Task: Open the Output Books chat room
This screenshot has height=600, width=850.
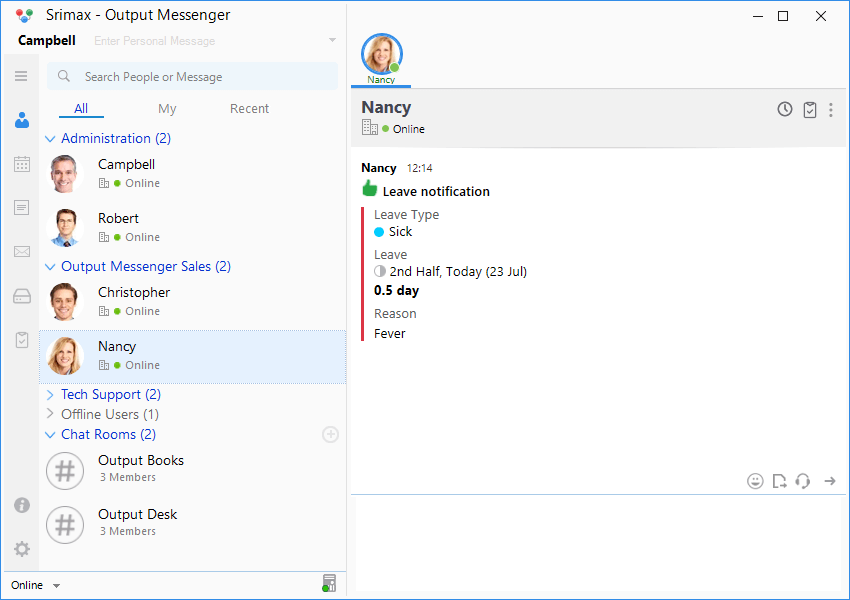Action: (x=192, y=470)
